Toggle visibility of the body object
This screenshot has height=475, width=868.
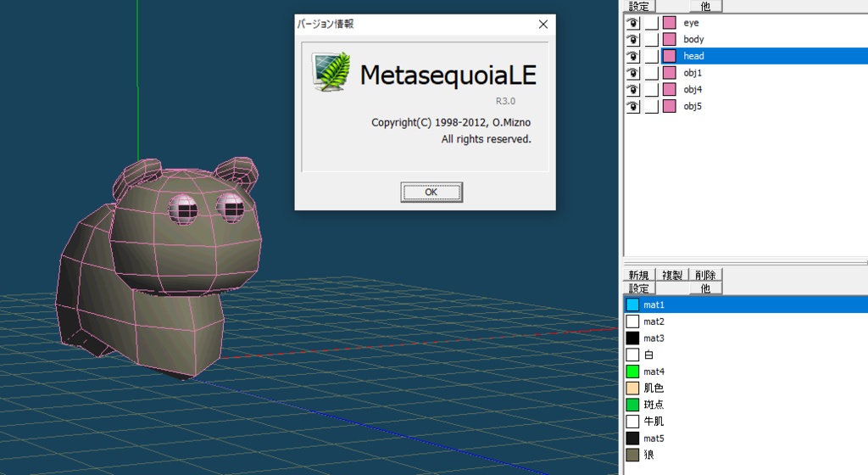(x=632, y=39)
